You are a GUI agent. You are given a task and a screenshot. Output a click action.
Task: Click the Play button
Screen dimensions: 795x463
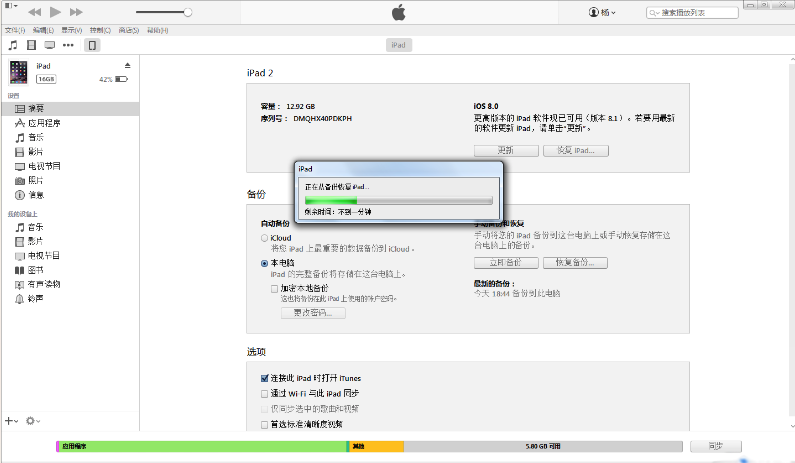coord(55,12)
